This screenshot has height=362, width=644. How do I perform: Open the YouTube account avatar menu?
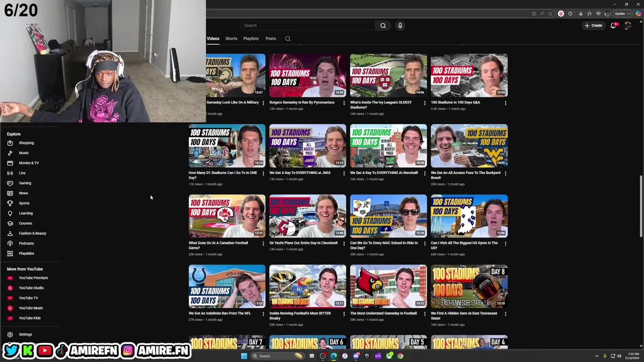[x=627, y=26]
